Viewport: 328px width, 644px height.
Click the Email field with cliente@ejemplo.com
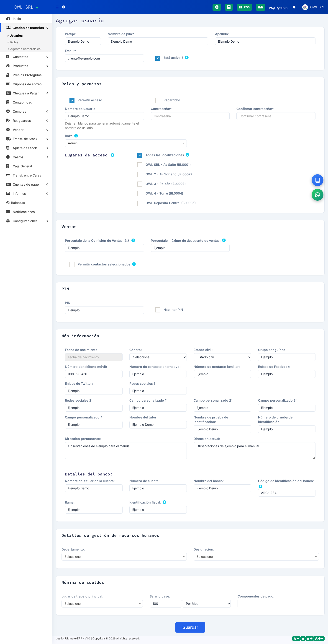[104, 58]
